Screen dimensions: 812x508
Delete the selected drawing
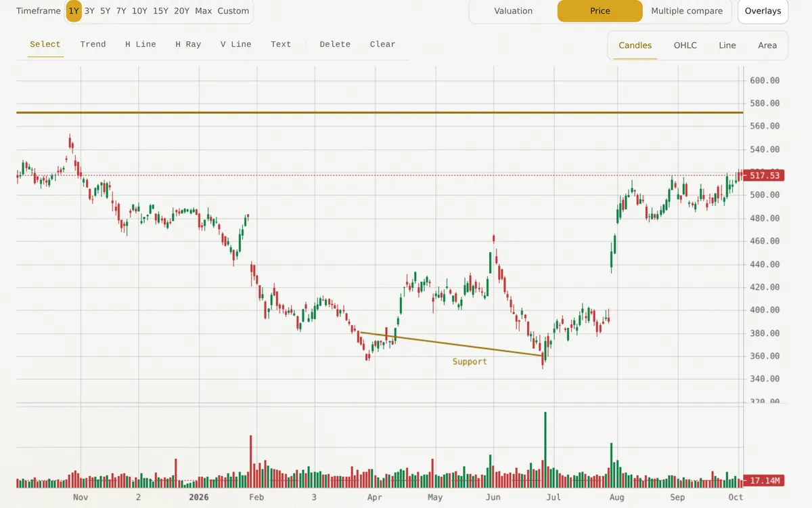[x=335, y=44]
